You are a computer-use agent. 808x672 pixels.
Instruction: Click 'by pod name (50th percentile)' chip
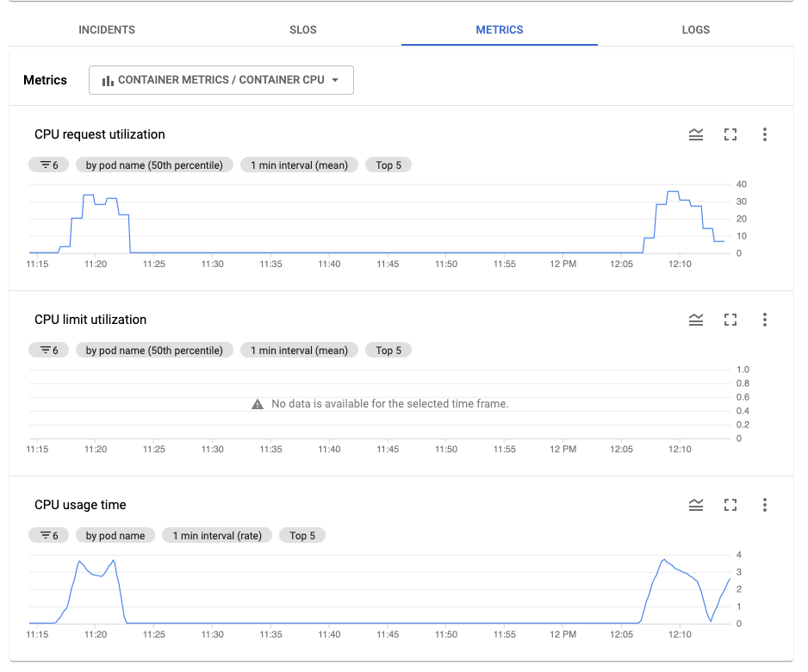(154, 165)
